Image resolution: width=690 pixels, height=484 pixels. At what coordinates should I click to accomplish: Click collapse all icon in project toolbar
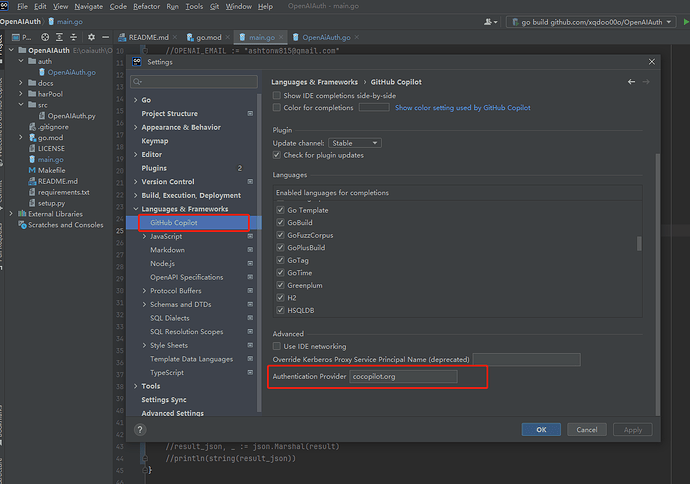click(73, 37)
